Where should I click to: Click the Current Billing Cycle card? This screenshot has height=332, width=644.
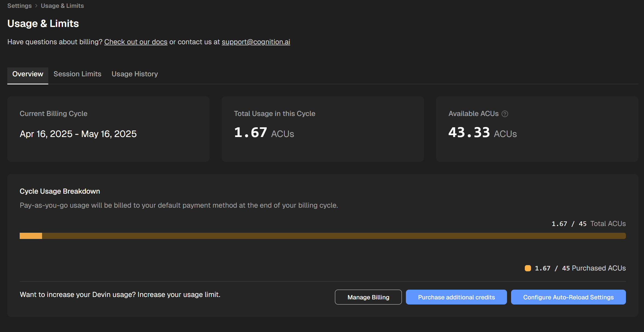click(108, 129)
